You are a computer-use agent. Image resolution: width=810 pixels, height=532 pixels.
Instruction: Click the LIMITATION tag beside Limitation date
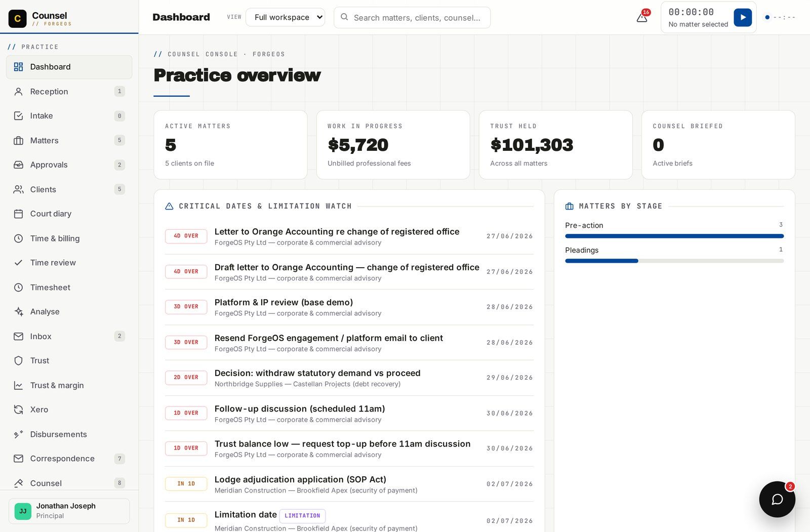coord(302,516)
